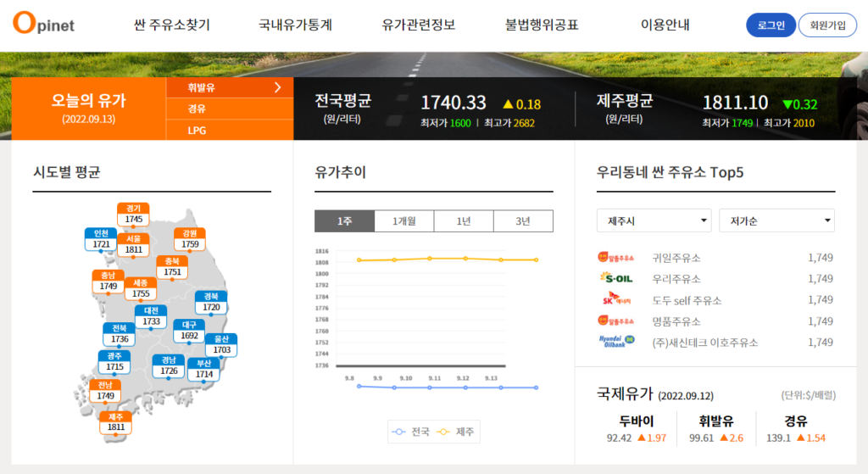Switch price trend to 1주
The height and width of the screenshot is (474, 868).
click(x=344, y=221)
